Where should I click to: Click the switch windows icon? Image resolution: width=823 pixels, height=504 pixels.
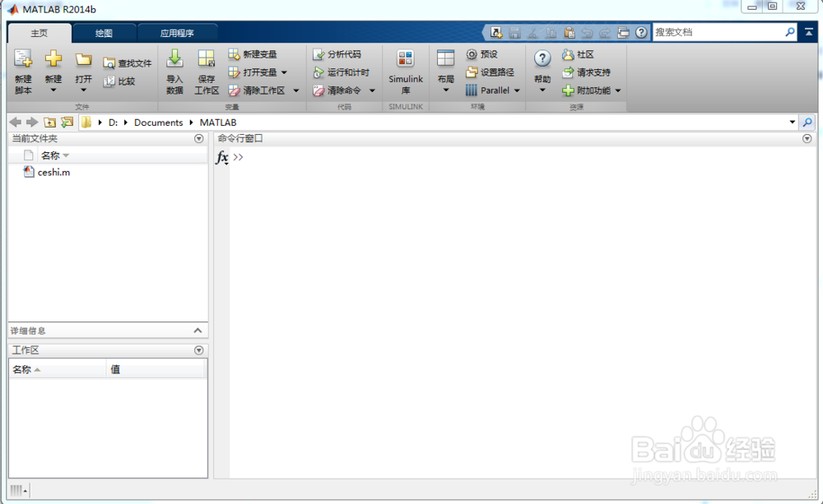click(x=623, y=33)
